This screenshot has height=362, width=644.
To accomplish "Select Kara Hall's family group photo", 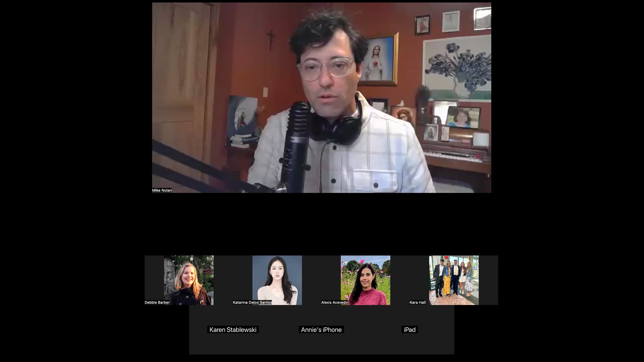I will pyautogui.click(x=453, y=280).
